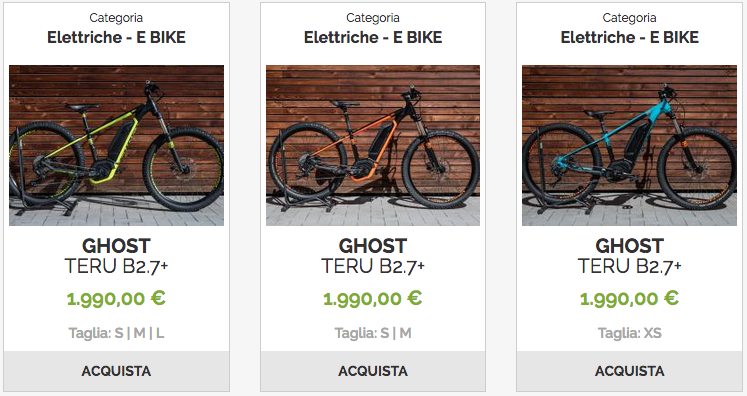747x396 pixels.
Task: Click the Categoria label in first card
Action: (x=116, y=18)
